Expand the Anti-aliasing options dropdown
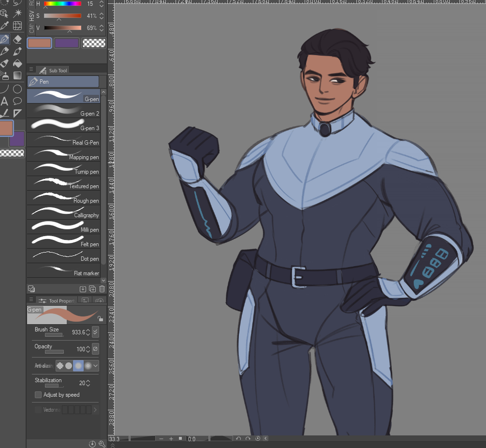 click(x=95, y=366)
